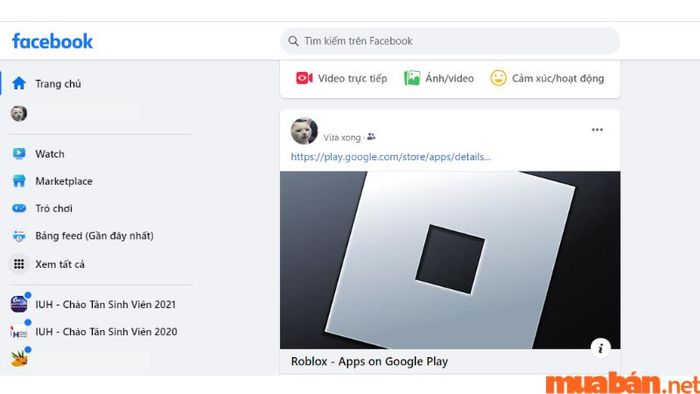Open the post author's avatar
The width and height of the screenshot is (700, 394).
pos(304,131)
